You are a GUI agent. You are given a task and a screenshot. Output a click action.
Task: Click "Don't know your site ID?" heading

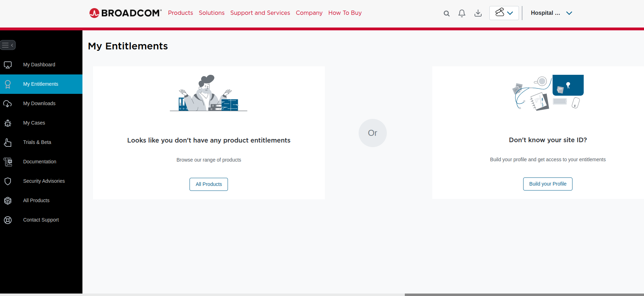548,140
